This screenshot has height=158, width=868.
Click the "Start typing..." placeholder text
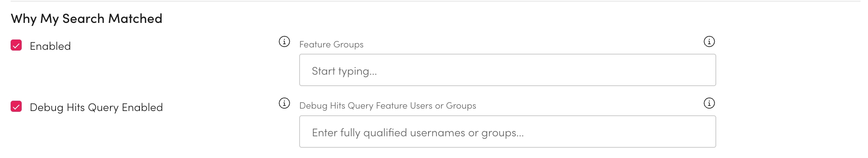(x=344, y=71)
